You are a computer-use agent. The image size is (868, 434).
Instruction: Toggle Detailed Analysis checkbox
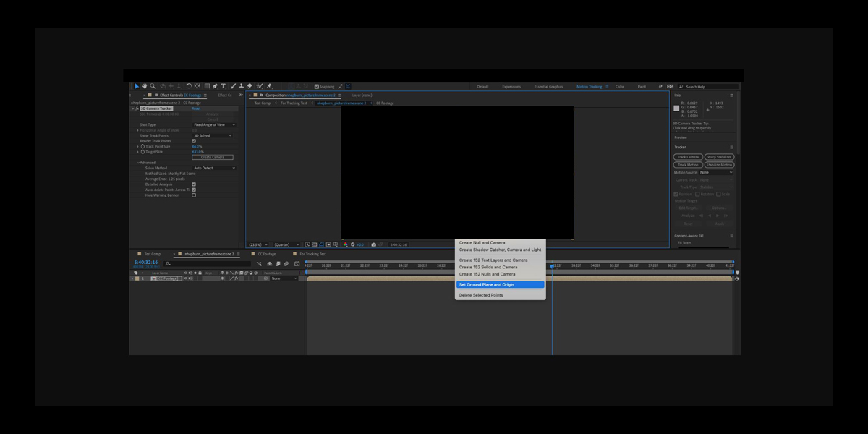(x=194, y=184)
